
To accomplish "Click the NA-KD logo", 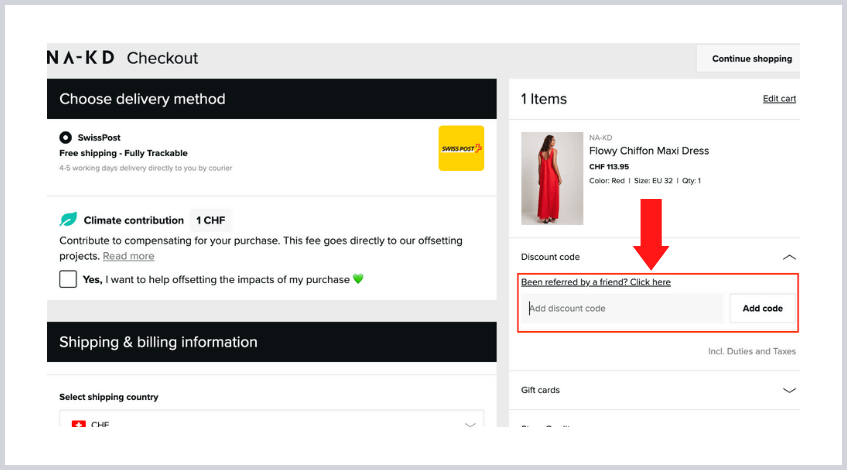I will click(x=82, y=58).
